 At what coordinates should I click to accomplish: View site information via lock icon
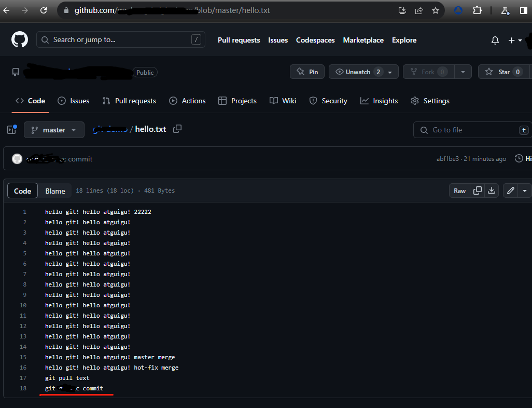pyautogui.click(x=66, y=10)
